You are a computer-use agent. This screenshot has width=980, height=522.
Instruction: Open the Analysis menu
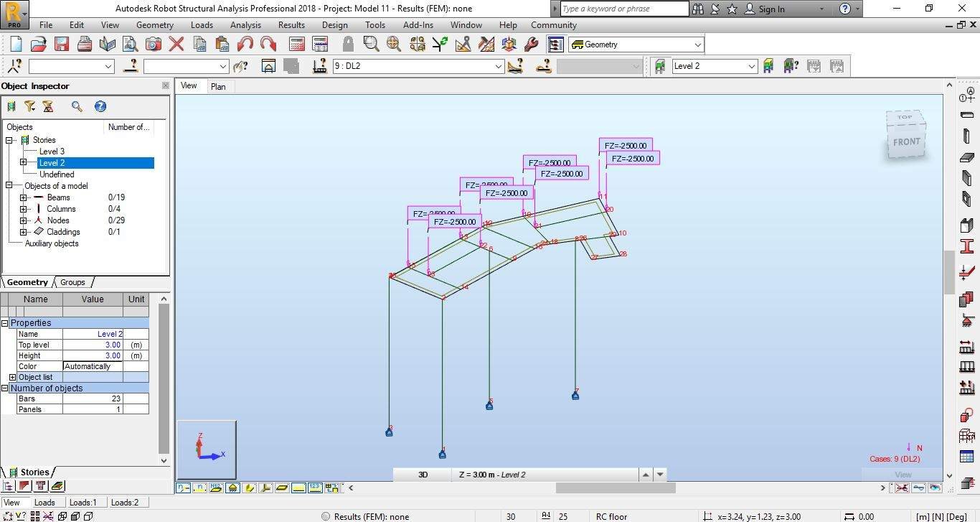click(245, 25)
